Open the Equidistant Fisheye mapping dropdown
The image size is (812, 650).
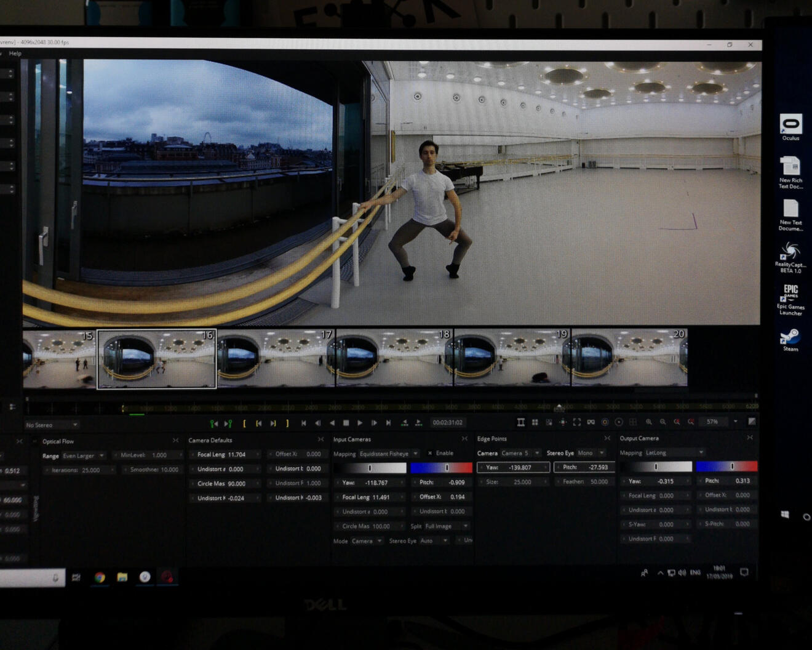point(388,454)
